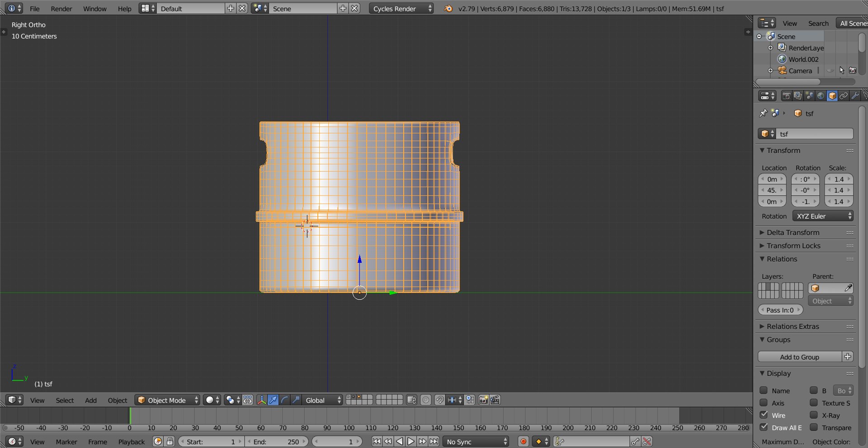This screenshot has height=448, width=868.
Task: Click play animation forward button
Action: [410, 442]
